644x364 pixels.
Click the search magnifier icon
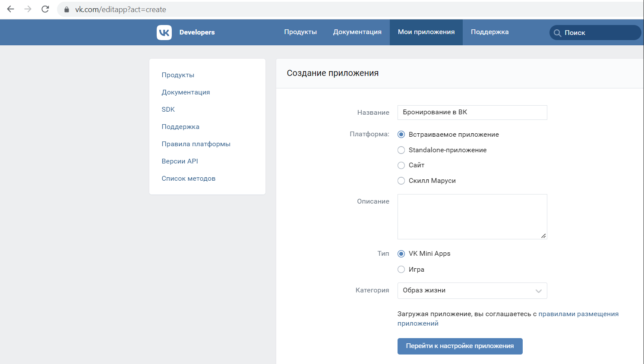[557, 33]
